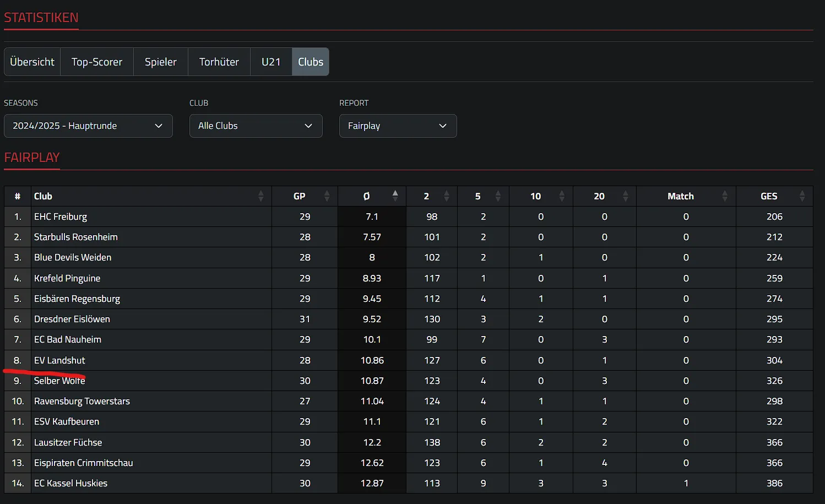Click Eisbären Regensburg in the table
The image size is (825, 504).
click(x=77, y=299)
